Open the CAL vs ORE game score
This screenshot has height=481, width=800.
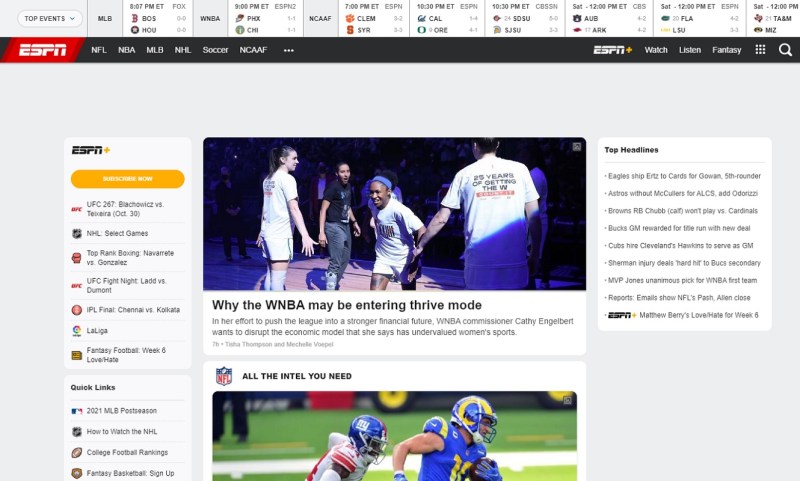tap(447, 18)
